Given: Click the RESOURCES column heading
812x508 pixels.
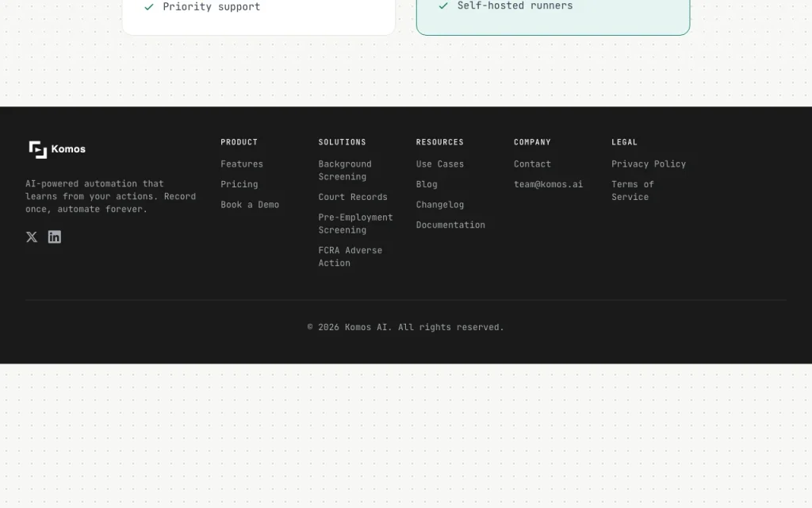Looking at the screenshot, I should [x=440, y=142].
